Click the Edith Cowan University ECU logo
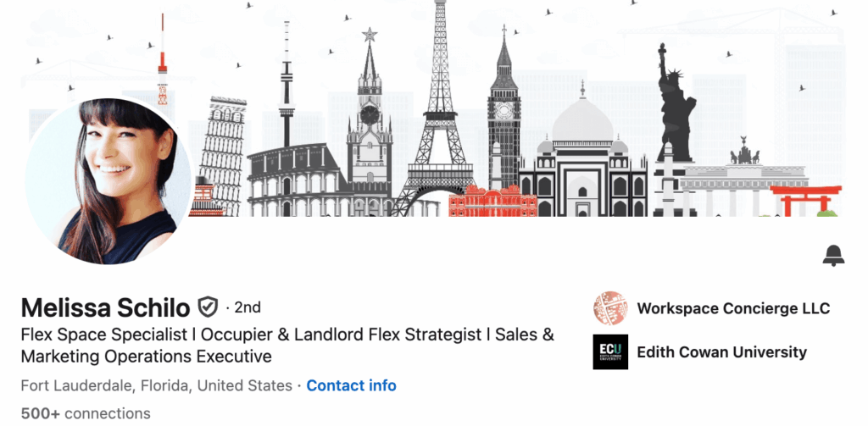The image size is (868, 426). [x=610, y=351]
